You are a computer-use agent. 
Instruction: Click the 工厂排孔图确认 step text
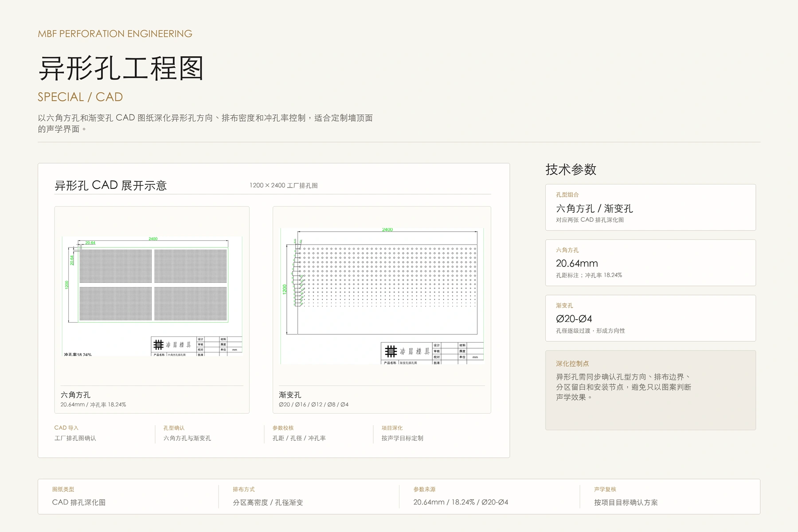[75, 438]
